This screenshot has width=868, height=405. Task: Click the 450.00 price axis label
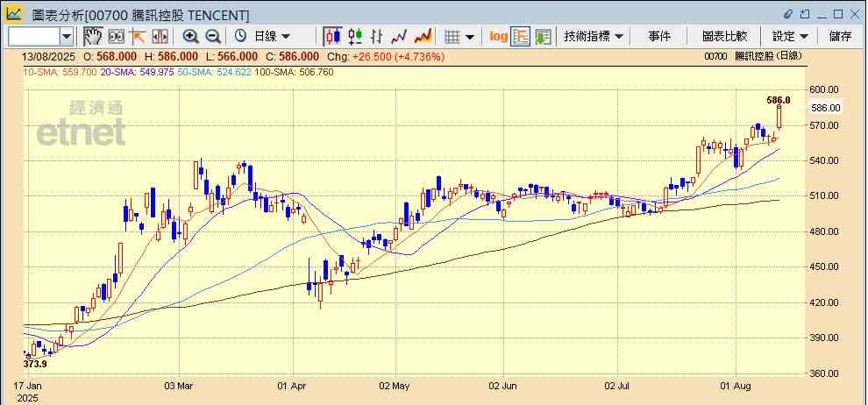point(825,266)
